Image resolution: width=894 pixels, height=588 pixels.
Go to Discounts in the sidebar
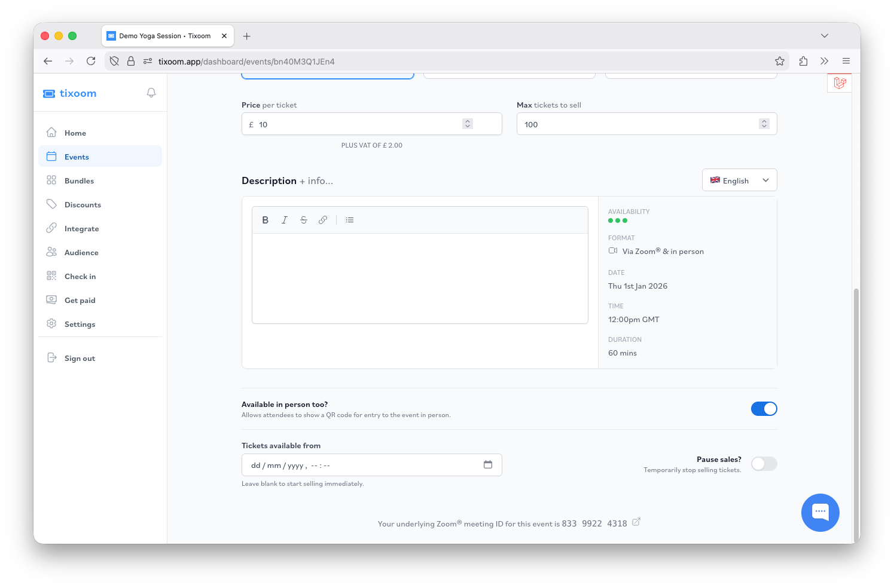(83, 205)
